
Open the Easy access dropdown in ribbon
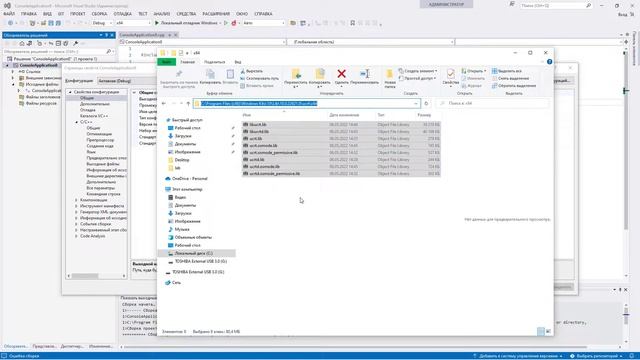(418, 78)
